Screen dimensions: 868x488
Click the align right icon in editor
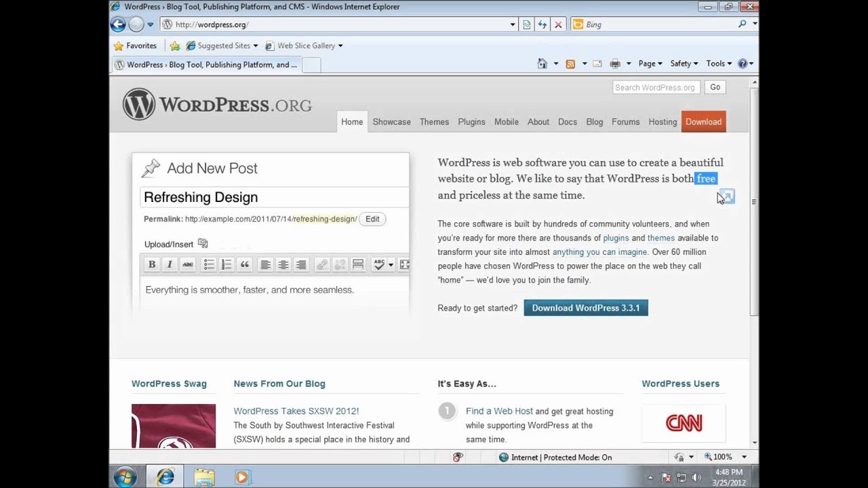pos(301,264)
